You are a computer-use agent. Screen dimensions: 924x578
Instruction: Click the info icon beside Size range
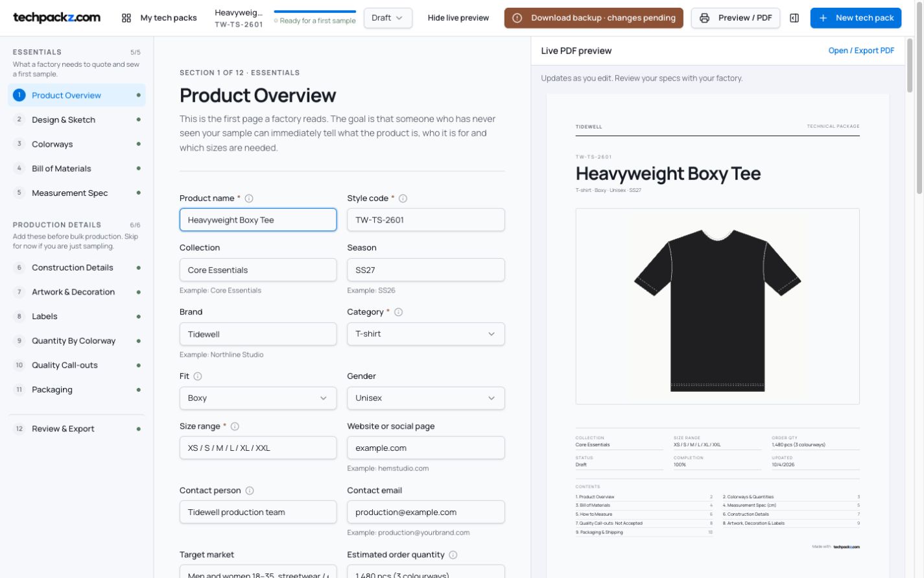(x=235, y=426)
